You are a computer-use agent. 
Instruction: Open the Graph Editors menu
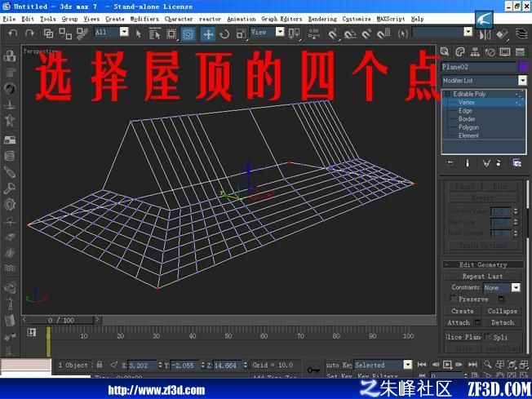coord(282,19)
